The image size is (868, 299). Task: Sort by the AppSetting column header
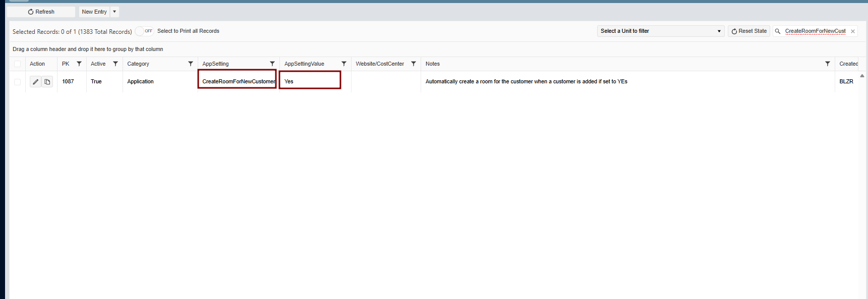[215, 64]
